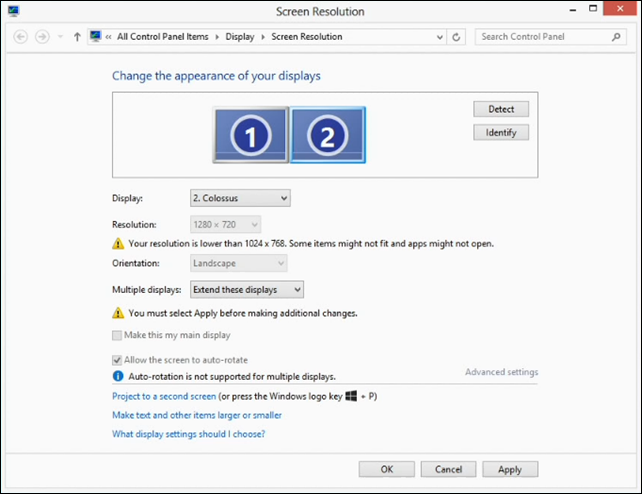Click heading Change the appearance of your displays
This screenshot has width=642, height=494.
[217, 76]
